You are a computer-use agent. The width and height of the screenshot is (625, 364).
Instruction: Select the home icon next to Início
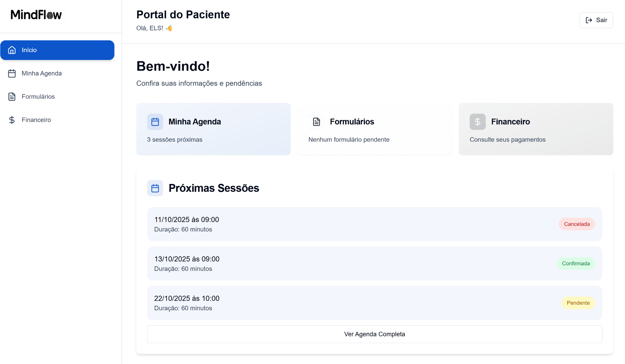click(12, 50)
